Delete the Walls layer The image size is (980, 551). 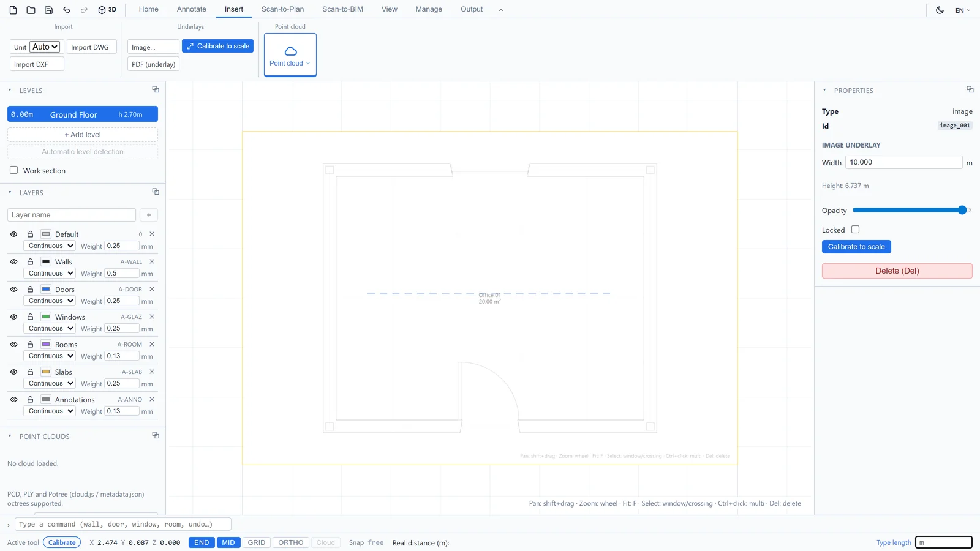coord(152,261)
